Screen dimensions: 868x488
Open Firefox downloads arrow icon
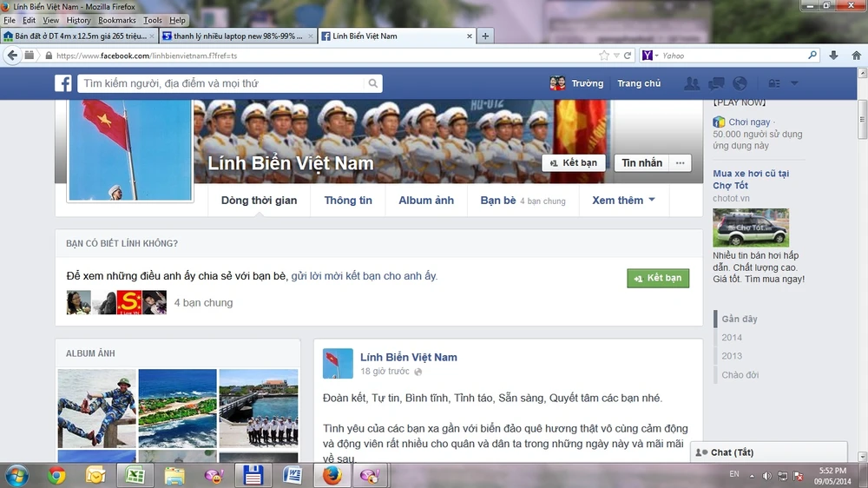point(833,56)
